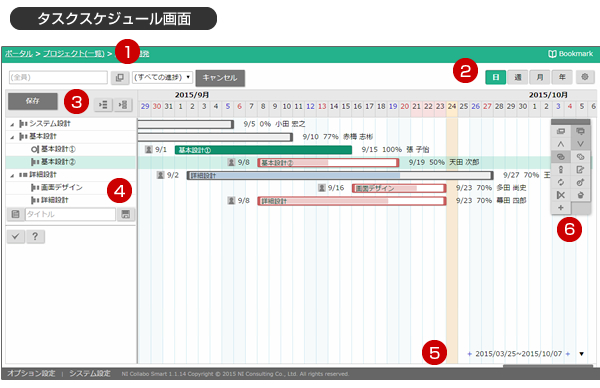Open オプション設定 in the footer

pyautogui.click(x=31, y=373)
